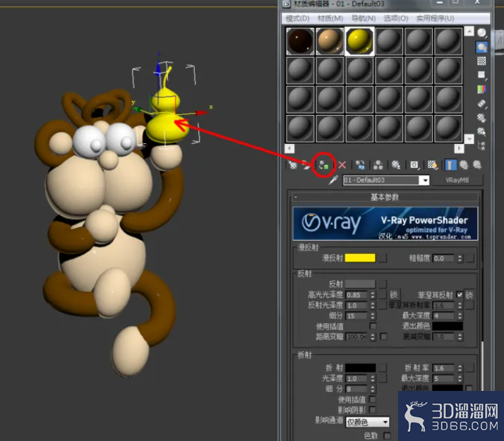Click map button beside 粗糙度 value

click(469, 258)
